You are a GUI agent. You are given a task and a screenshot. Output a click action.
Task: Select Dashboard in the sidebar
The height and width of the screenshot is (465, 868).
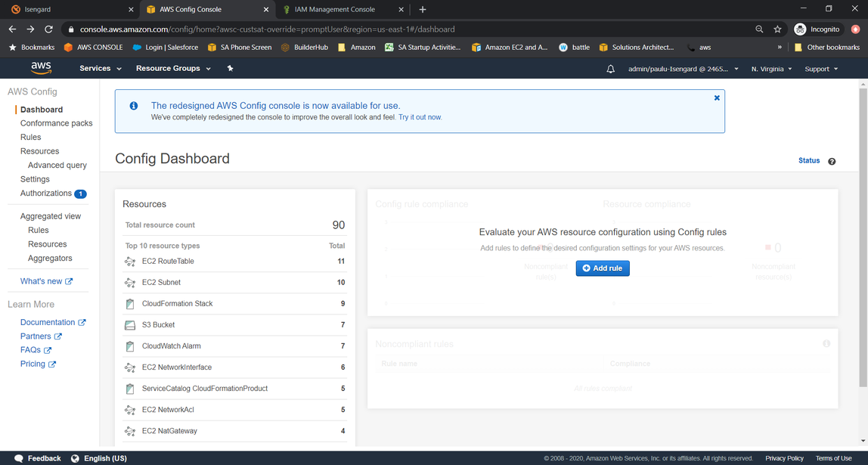[42, 110]
